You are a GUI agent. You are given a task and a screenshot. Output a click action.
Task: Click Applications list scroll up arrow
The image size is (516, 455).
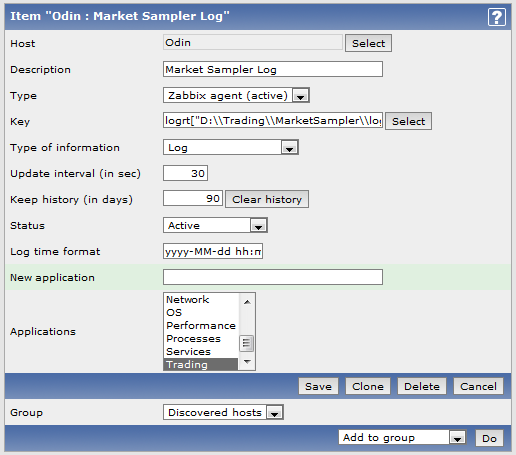pos(247,302)
